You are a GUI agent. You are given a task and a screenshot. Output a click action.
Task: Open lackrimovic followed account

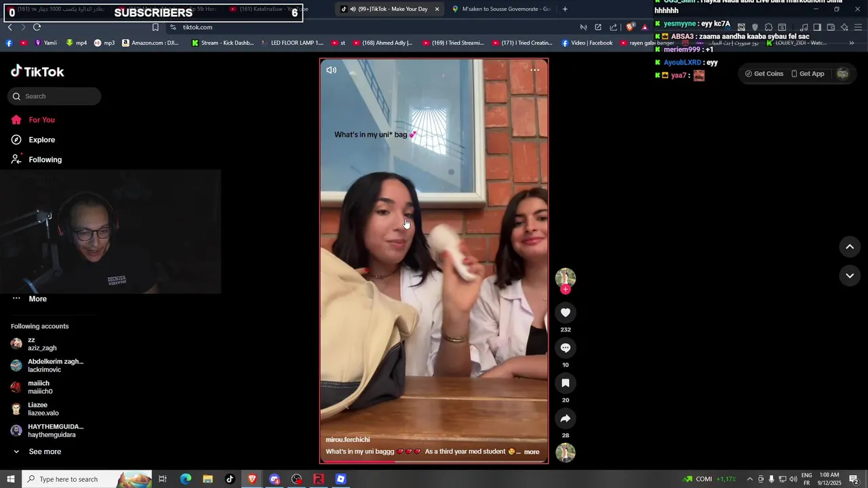coord(47,365)
